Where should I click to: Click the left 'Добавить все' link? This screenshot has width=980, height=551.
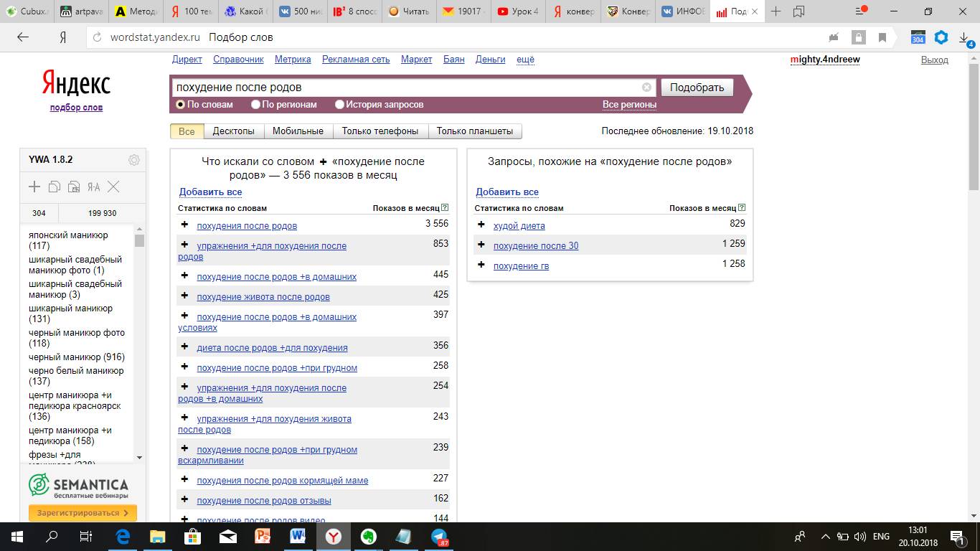tap(210, 192)
